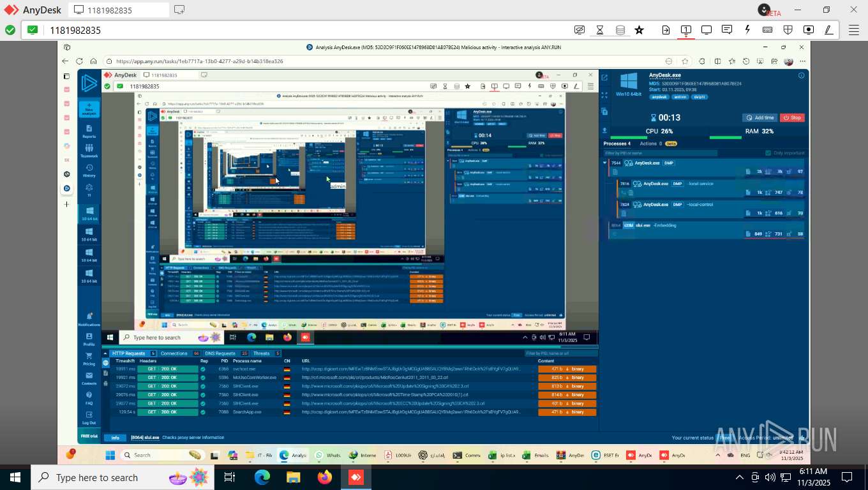Open Teamwork in the ANY.RUN sidebar
Image resolution: width=868 pixels, height=490 pixels.
tap(89, 151)
